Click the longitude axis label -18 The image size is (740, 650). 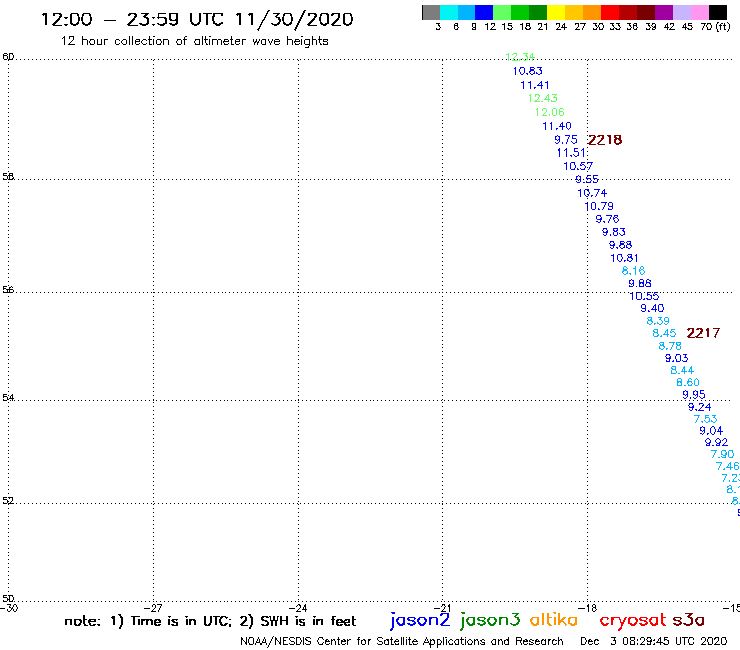[588, 608]
